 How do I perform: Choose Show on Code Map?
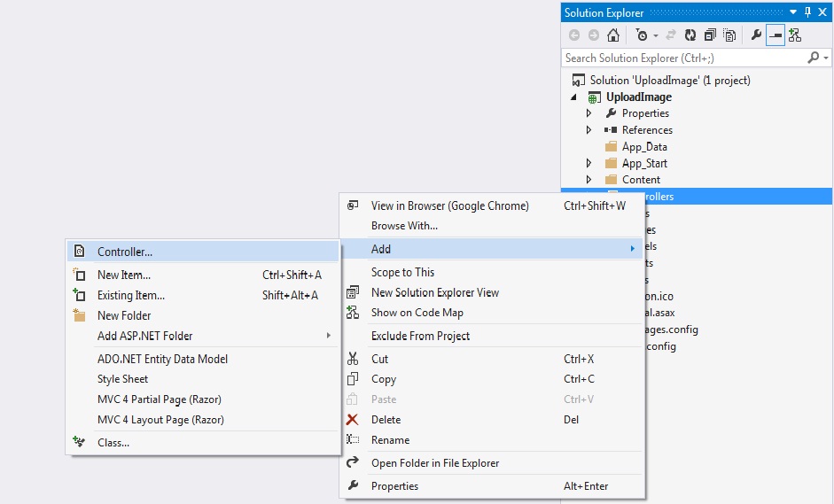(x=492, y=313)
